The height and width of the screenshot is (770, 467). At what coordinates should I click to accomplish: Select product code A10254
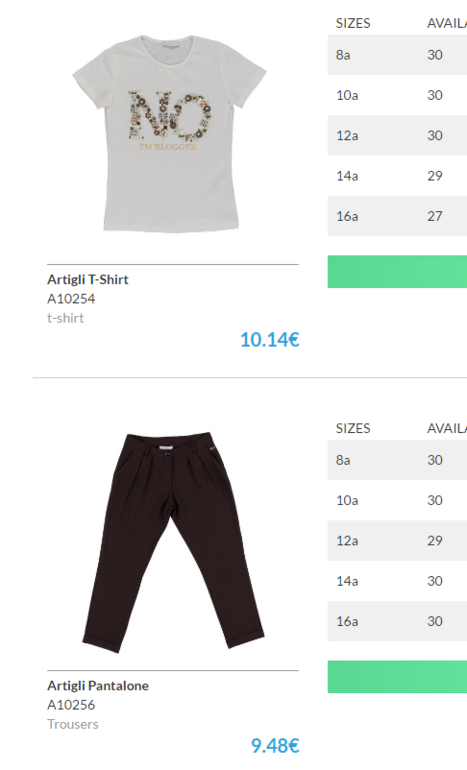click(x=71, y=299)
